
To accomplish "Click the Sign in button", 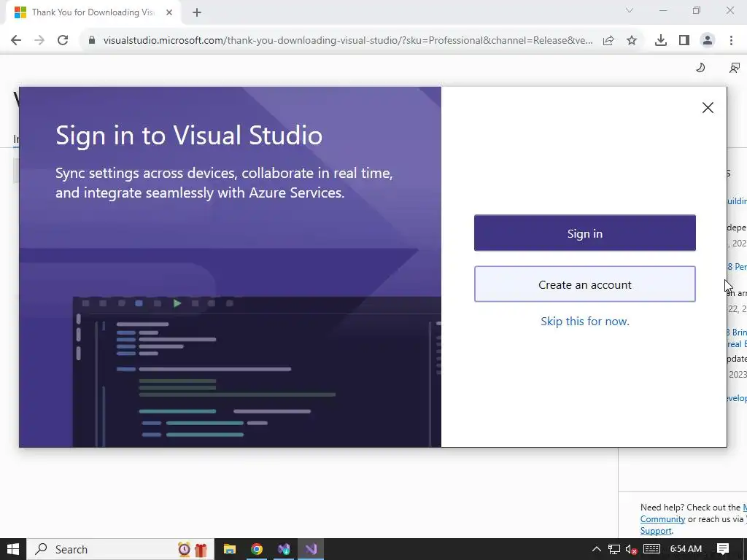I will (x=584, y=233).
